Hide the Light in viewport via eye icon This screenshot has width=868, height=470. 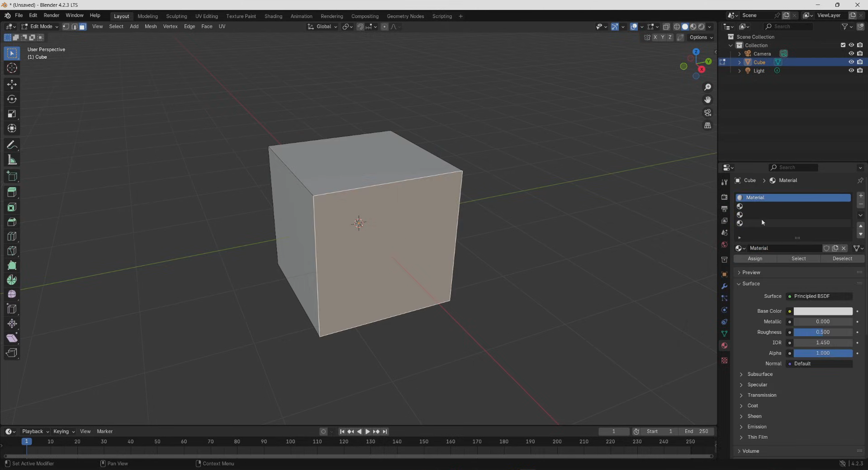point(851,71)
